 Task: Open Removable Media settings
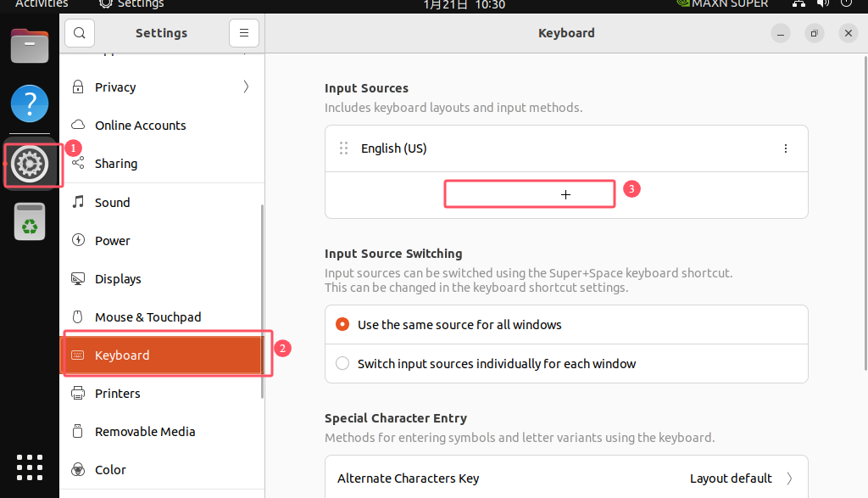tap(162, 432)
